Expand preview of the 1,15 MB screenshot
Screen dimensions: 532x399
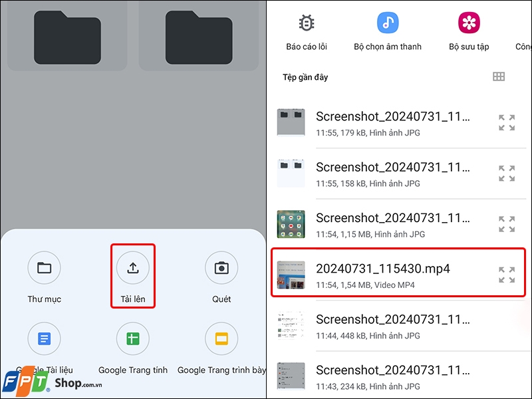(507, 224)
